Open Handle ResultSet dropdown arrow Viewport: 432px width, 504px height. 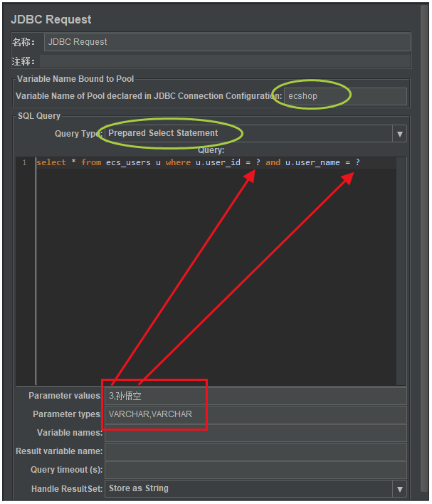[x=399, y=489]
